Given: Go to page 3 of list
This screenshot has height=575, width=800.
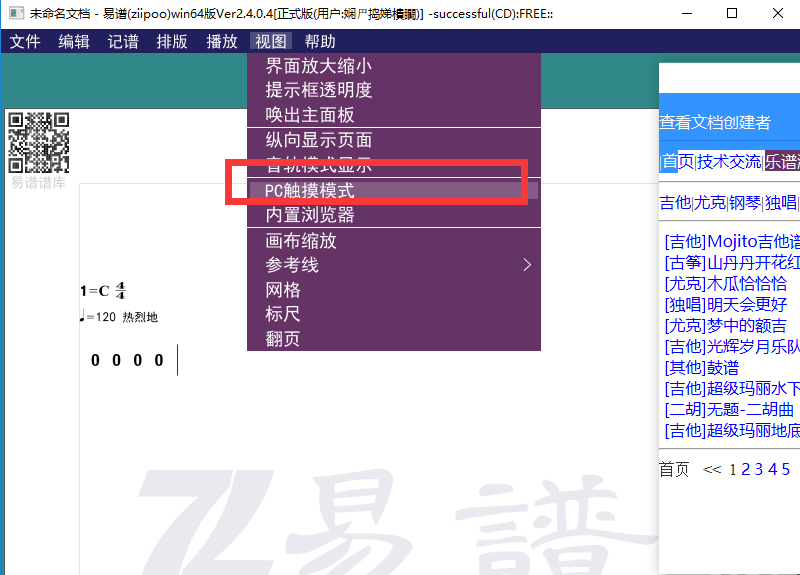Looking at the screenshot, I should [759, 469].
